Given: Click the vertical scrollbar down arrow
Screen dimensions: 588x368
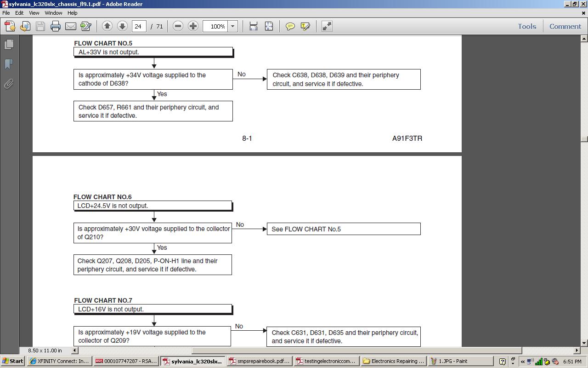Looking at the screenshot, I should click(584, 343).
